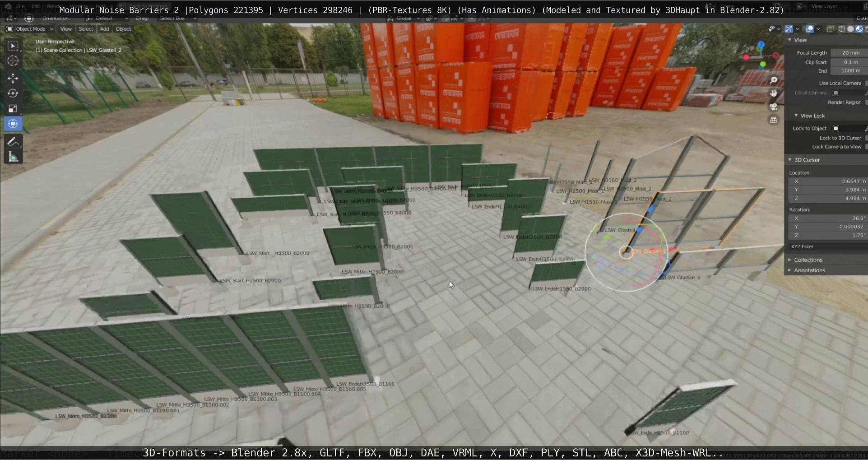The width and height of the screenshot is (868, 460).
Task: Click the LSW_Start_H3500_B2000 object label
Action: 278,253
